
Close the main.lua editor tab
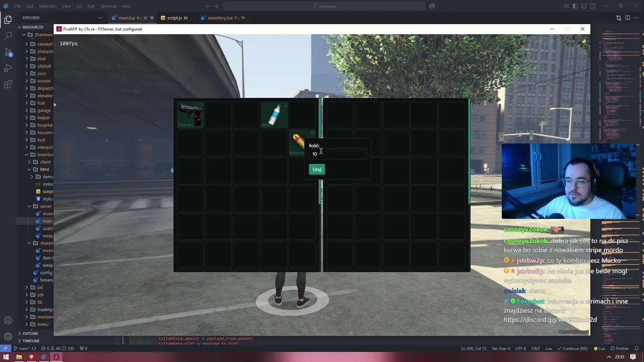click(x=151, y=18)
